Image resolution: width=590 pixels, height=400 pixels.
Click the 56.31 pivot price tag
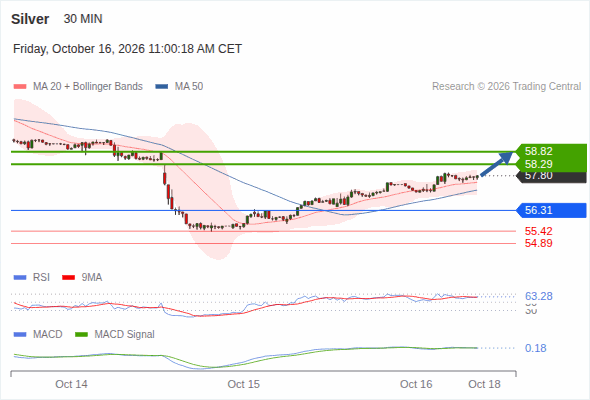[552, 210]
